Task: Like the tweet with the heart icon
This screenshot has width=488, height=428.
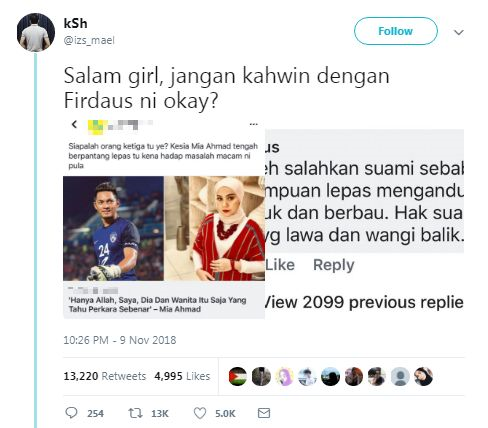Action: pos(200,413)
